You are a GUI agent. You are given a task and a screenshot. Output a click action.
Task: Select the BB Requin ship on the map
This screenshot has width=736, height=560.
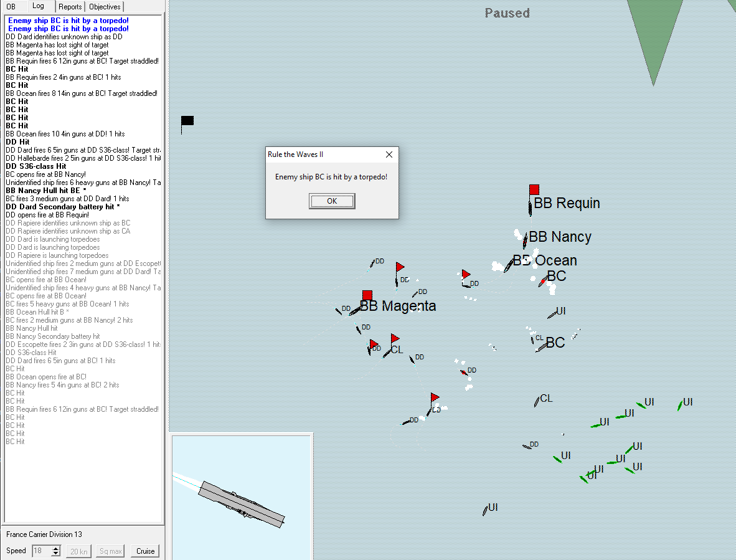(531, 207)
